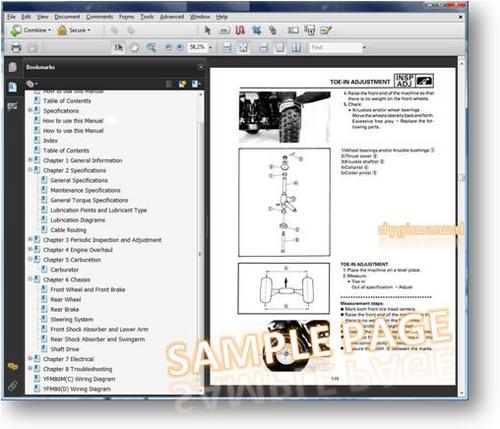Open the zoom percentage dropdown
500x429 pixels.
pos(210,48)
